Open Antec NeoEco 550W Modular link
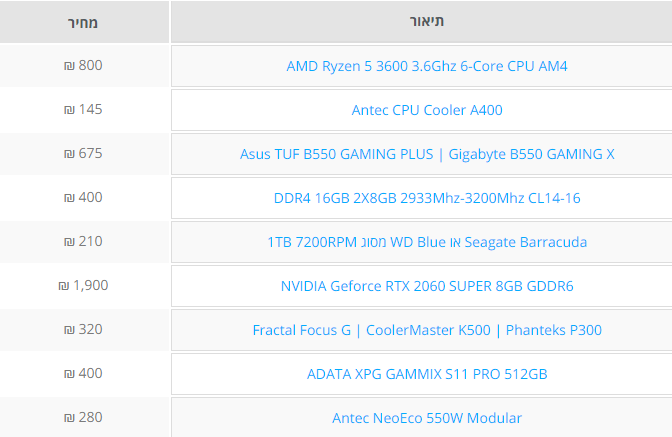 point(427,418)
